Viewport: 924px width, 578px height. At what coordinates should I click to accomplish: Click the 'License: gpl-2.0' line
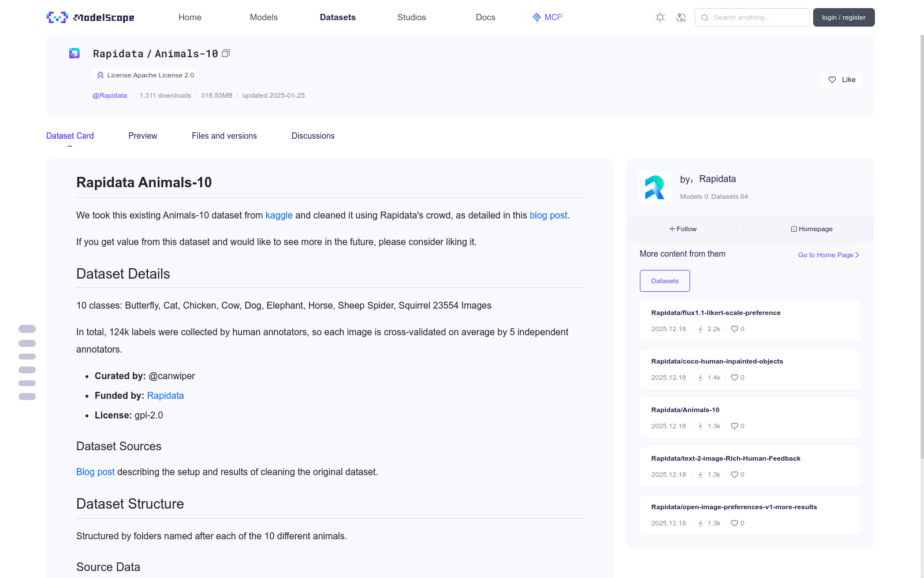pyautogui.click(x=129, y=415)
